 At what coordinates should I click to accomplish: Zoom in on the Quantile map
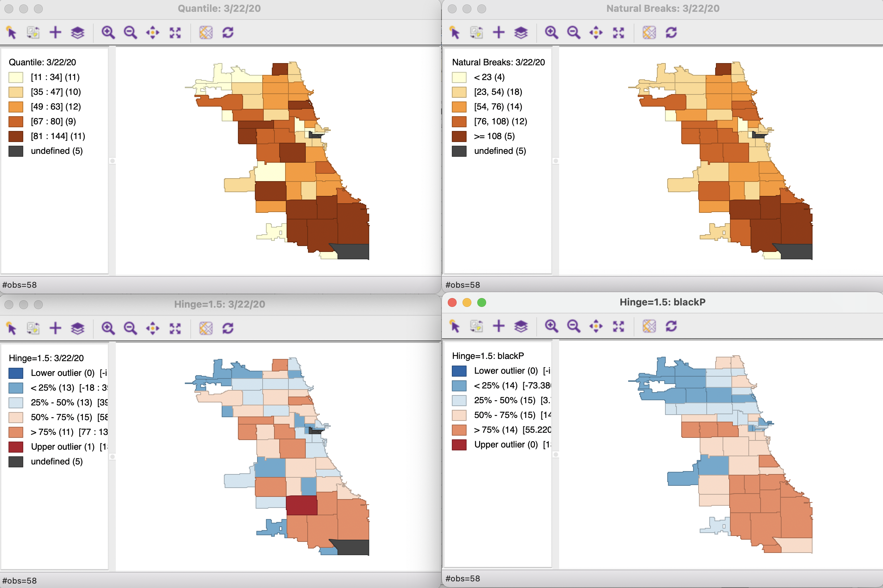(108, 32)
